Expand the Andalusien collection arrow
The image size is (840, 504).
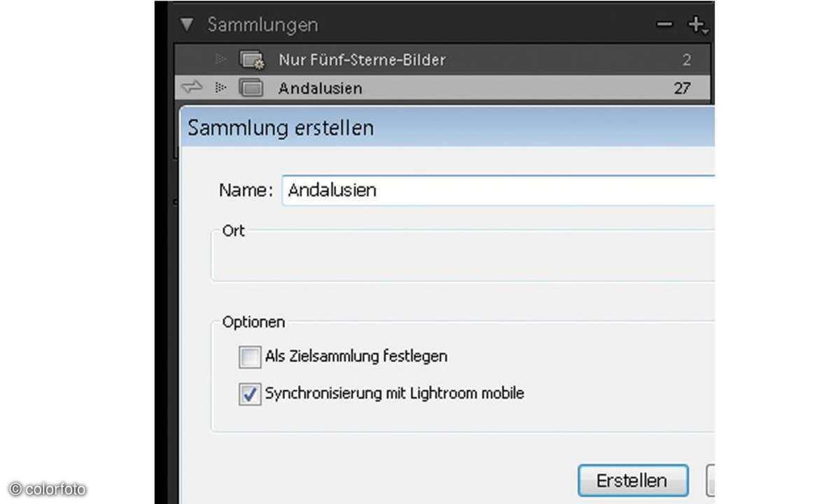coord(221,88)
